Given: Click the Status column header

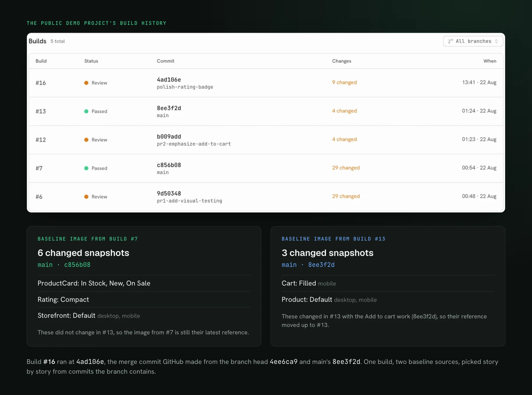Looking at the screenshot, I should (x=91, y=61).
